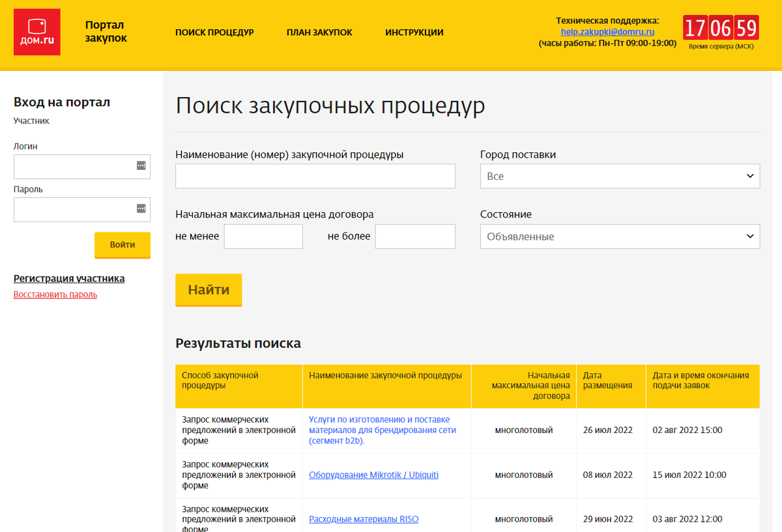
Task: Click Восстановить пароль link
Action: (x=55, y=294)
